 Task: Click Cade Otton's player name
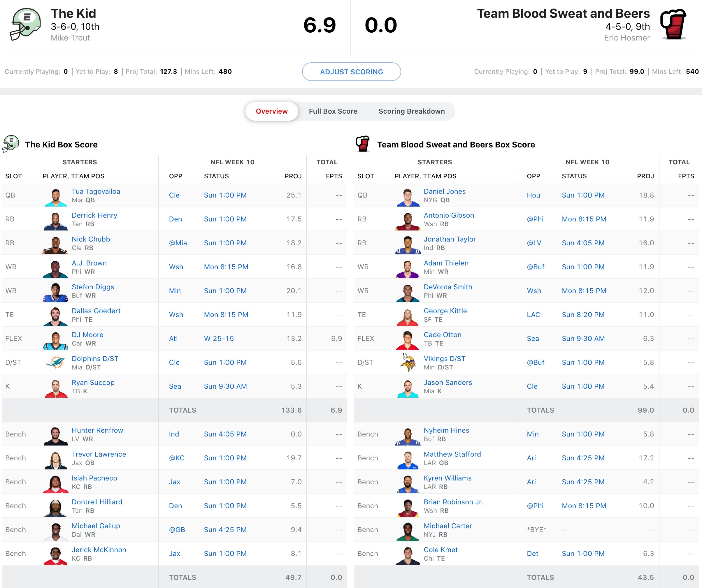pyautogui.click(x=442, y=335)
